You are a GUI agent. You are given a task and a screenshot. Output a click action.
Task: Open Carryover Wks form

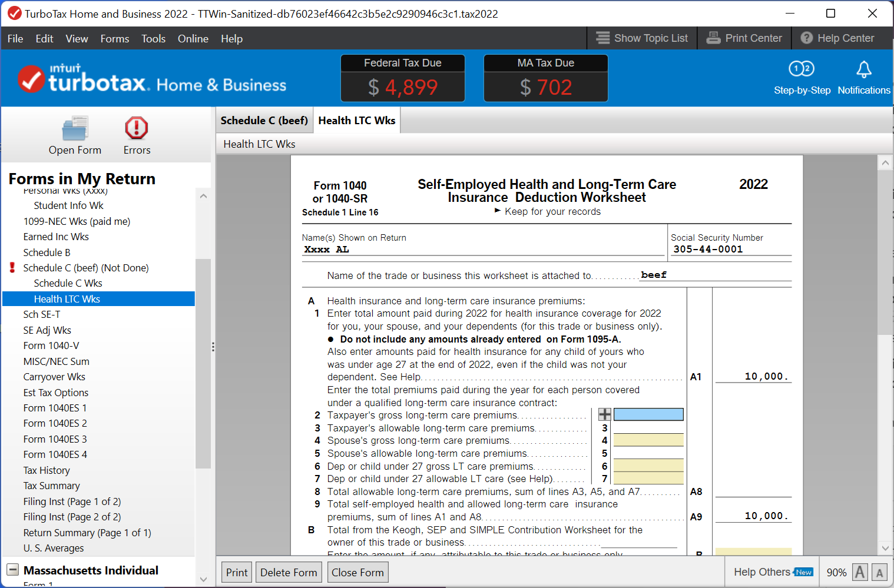[x=54, y=377]
